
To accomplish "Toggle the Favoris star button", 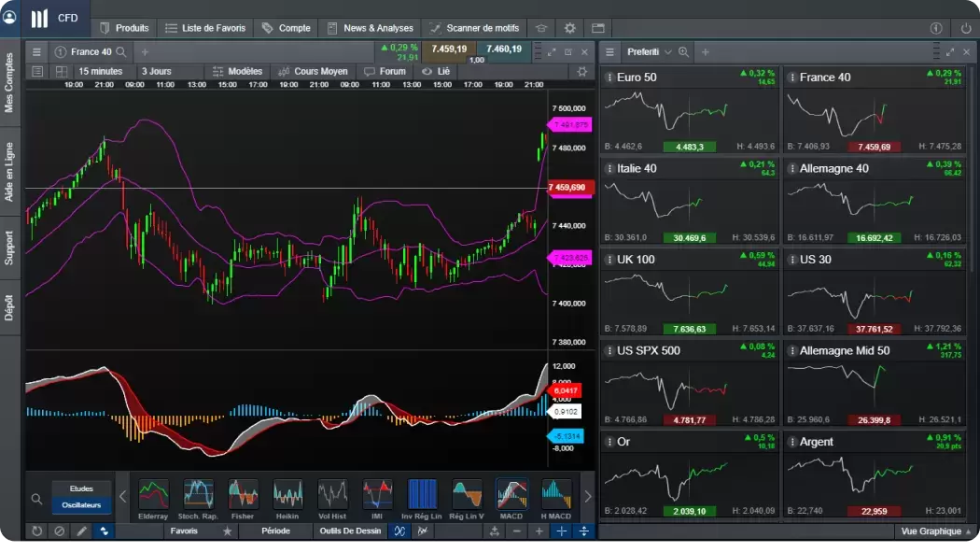I will tap(227, 531).
